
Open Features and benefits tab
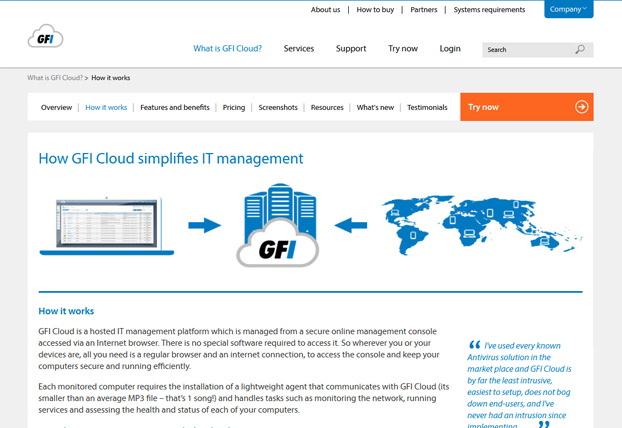[x=175, y=107]
